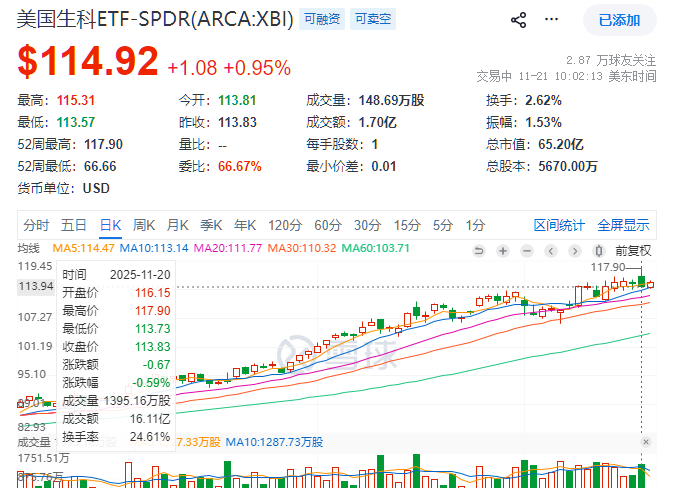
Task: Click the MA30:110.32 indicator label
Action: pyautogui.click(x=302, y=248)
